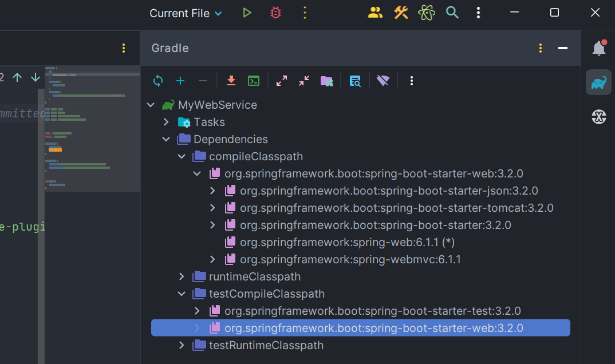Image resolution: width=615 pixels, height=364 pixels.
Task: Expand the testRuntimeClasspath node
Action: (182, 345)
